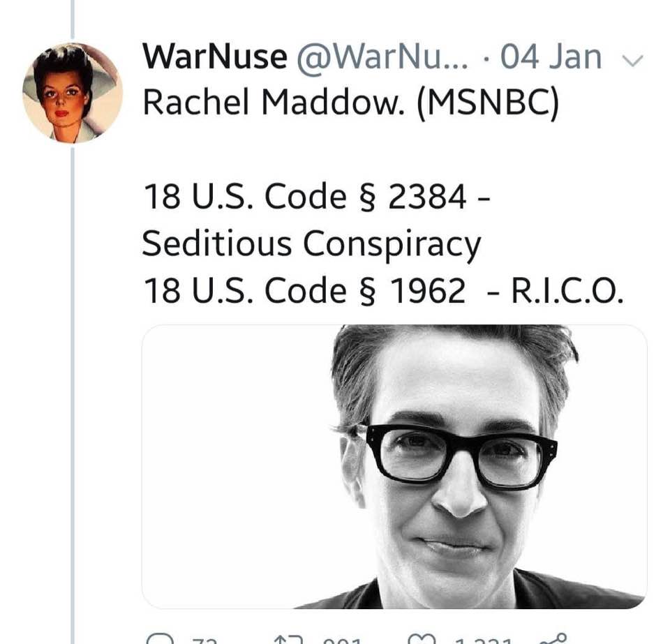Click the WarNuse display name
This screenshot has height=644, width=670.
(x=214, y=57)
